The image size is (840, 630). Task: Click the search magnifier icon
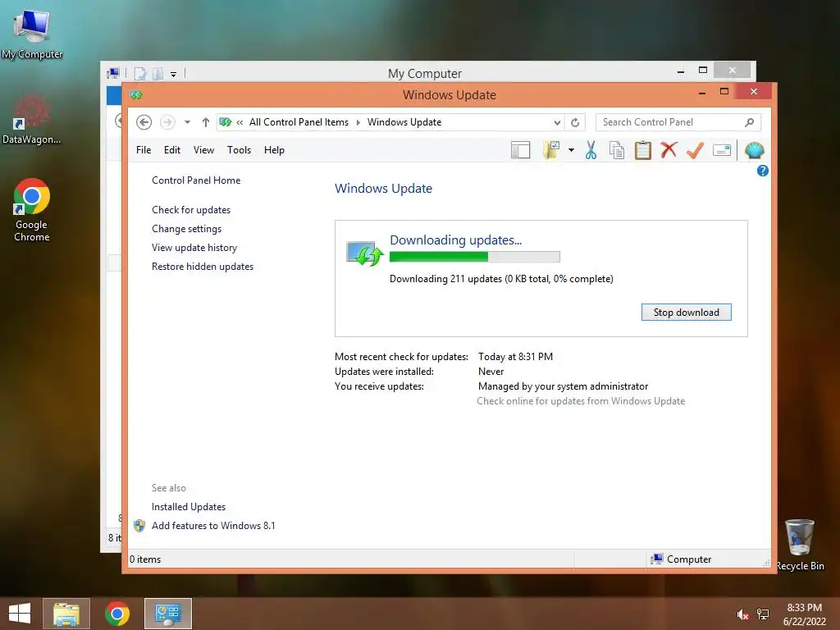[750, 122]
